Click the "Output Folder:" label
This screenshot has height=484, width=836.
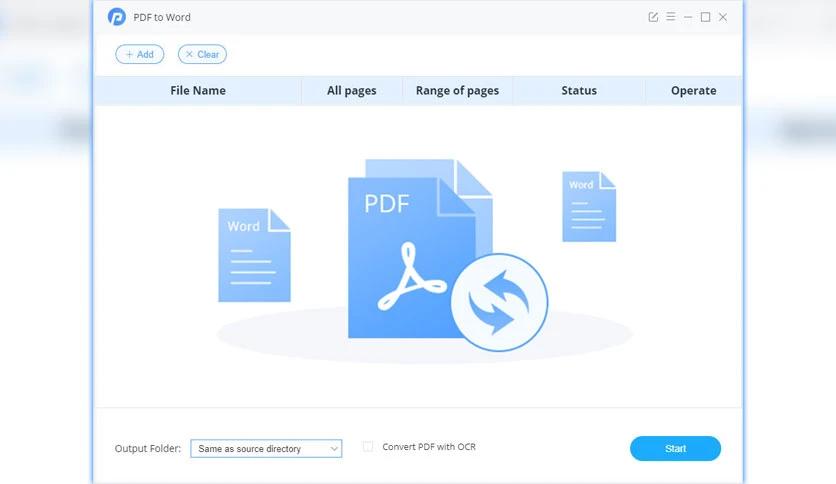[x=148, y=448]
